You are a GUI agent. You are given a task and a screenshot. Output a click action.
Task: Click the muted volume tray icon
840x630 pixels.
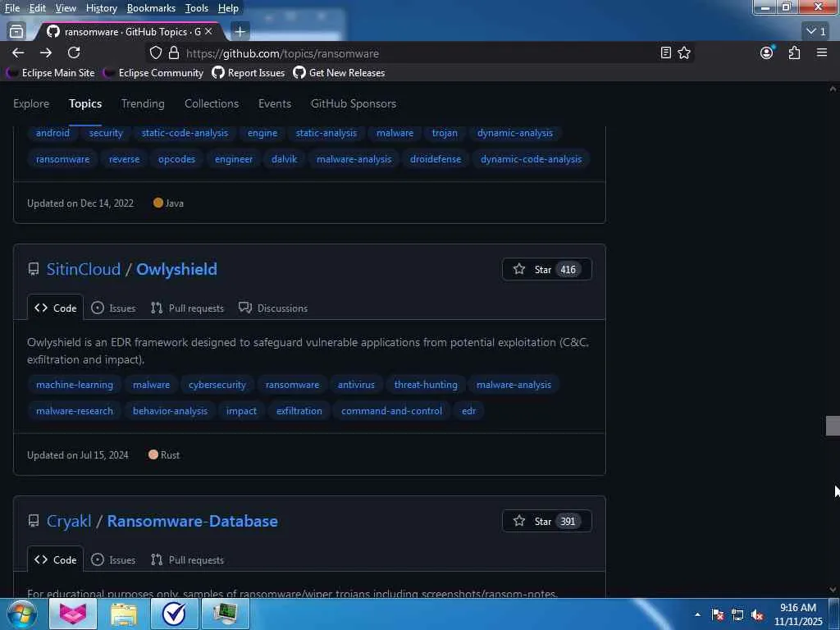(757, 614)
